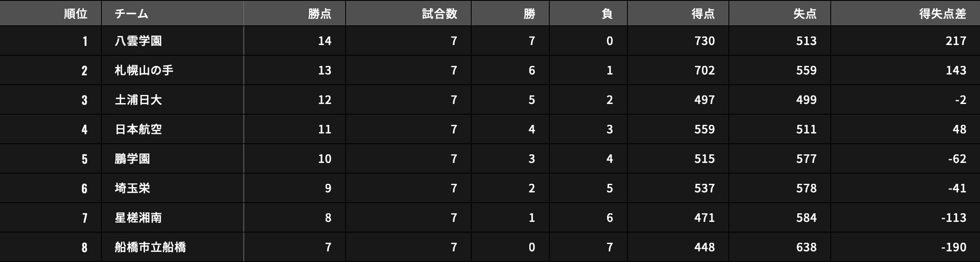Image resolution: width=980 pixels, height=262 pixels.
Task: Click 札幌山の手's 13 勝点 cell
Action: tap(325, 70)
